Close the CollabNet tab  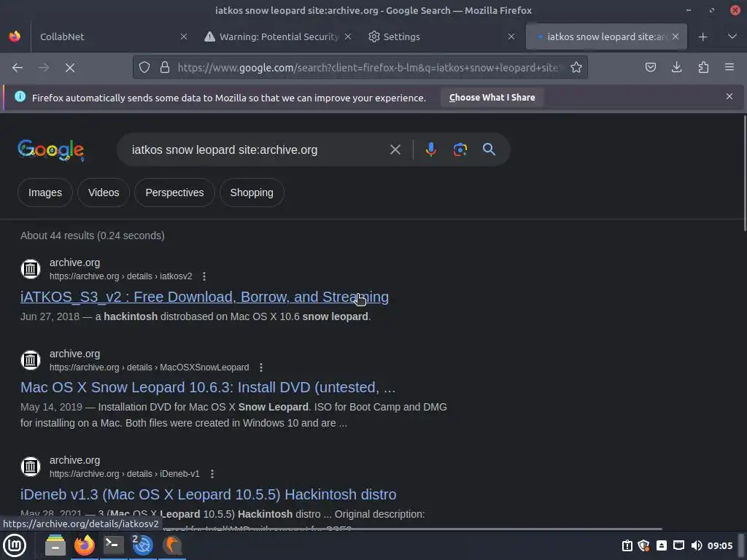pyautogui.click(x=183, y=36)
